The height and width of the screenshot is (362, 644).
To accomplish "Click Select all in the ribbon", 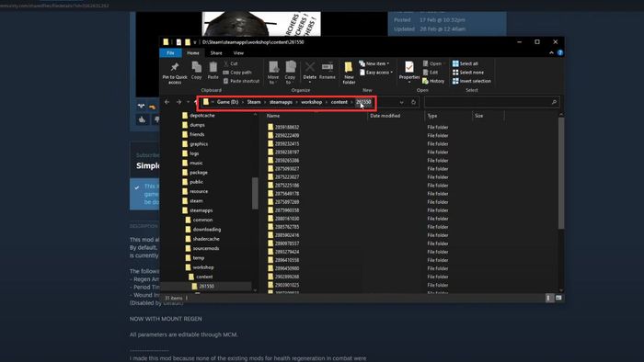I will point(466,63).
